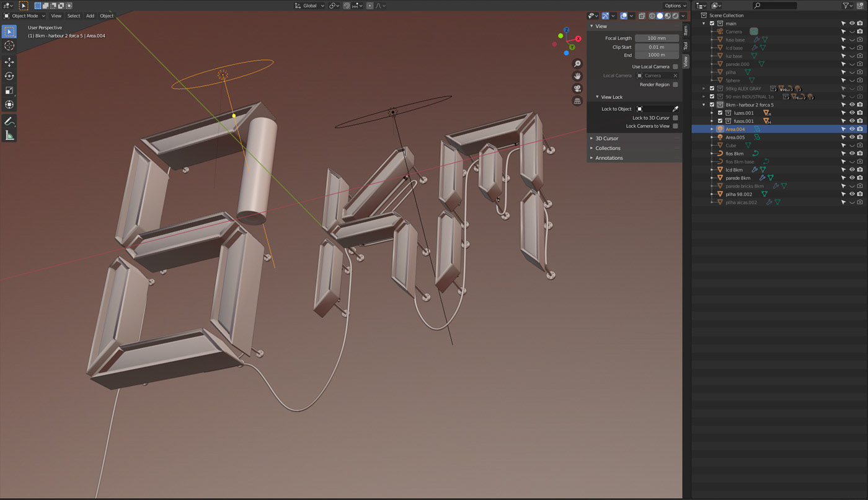This screenshot has height=500, width=868.
Task: Open the Options popover button
Action: [x=675, y=6]
